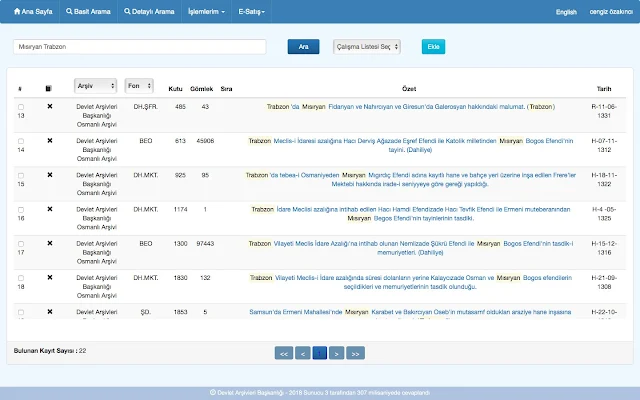Expand the E-Satış menu

click(251, 11)
